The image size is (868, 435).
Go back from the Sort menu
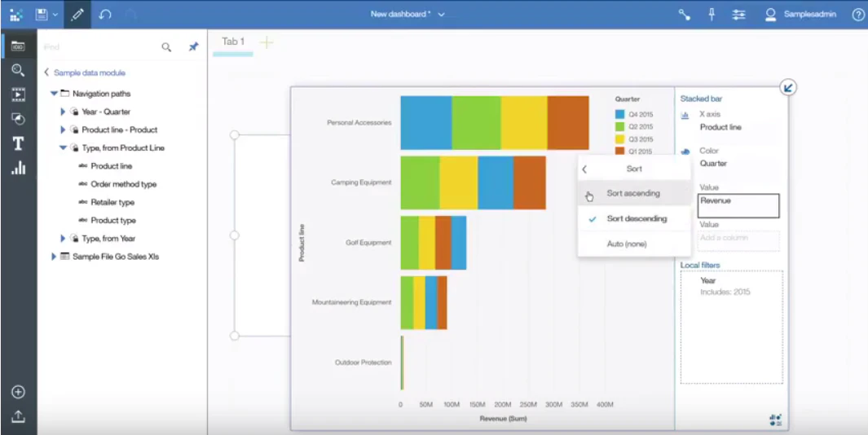[x=584, y=169]
